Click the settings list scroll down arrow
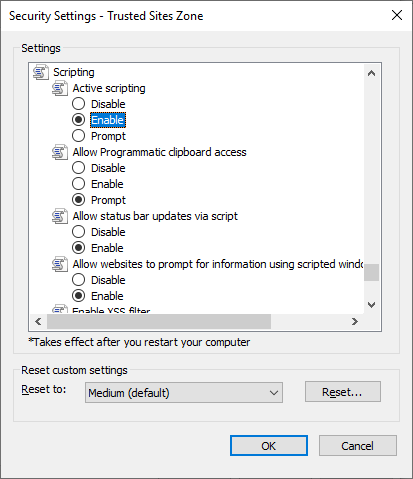This screenshot has width=413, height=479. tap(371, 305)
